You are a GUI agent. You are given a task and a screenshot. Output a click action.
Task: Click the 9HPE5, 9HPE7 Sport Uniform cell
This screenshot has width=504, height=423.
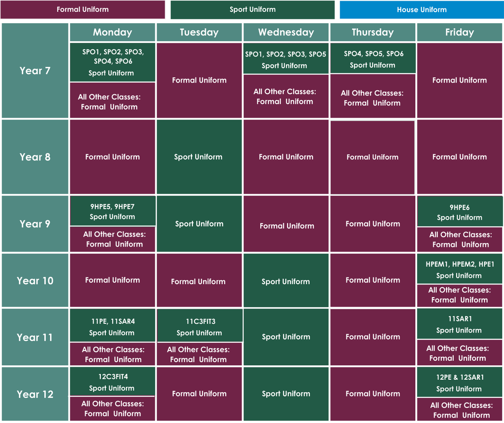click(x=112, y=211)
